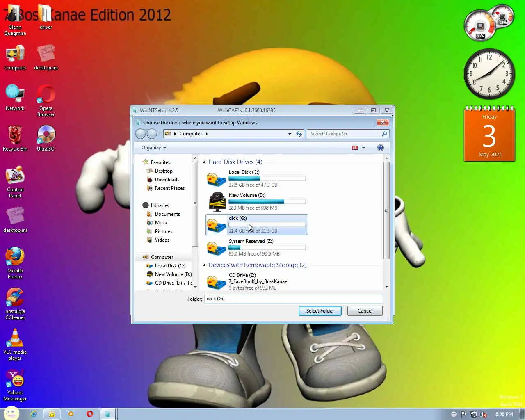Viewport: 525px width, 420px height.
Task: Open the Recycle Bin
Action: pos(15,139)
